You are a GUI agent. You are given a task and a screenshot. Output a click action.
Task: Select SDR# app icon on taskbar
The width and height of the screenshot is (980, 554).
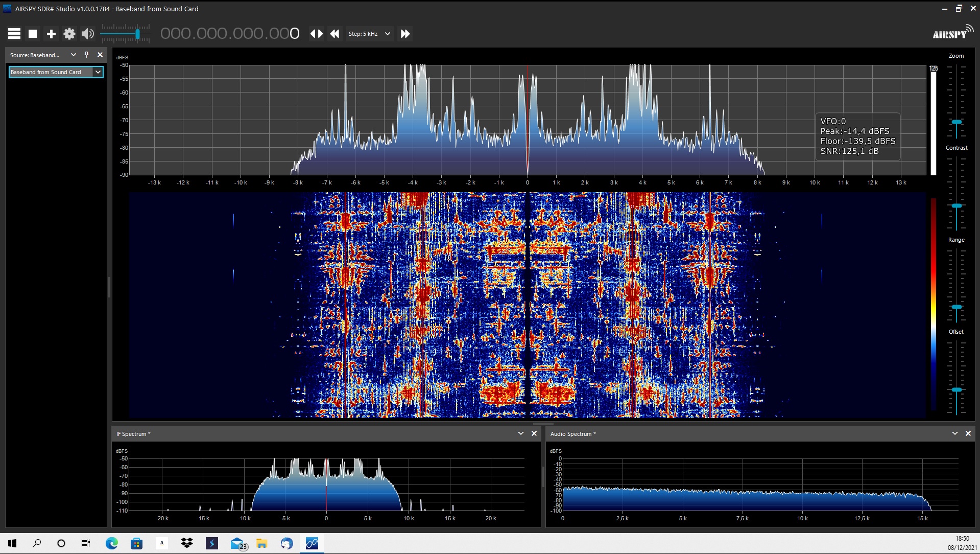point(312,543)
